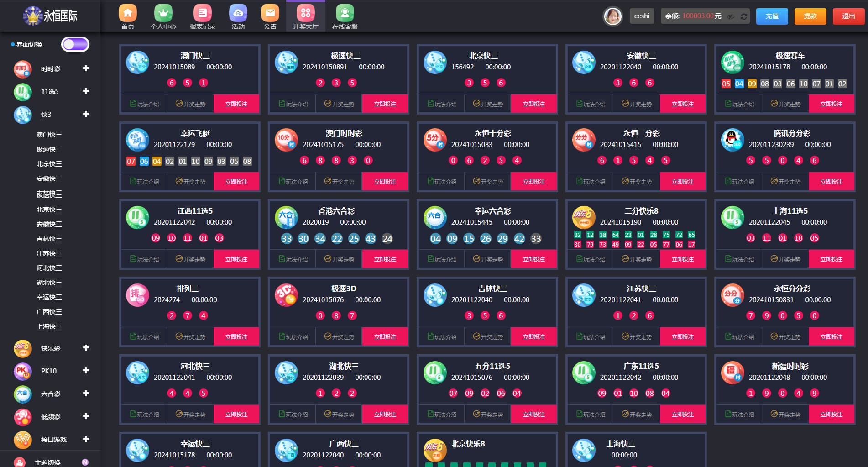Click the blue 充值 recharge button
The height and width of the screenshot is (467, 868).
tap(772, 16)
